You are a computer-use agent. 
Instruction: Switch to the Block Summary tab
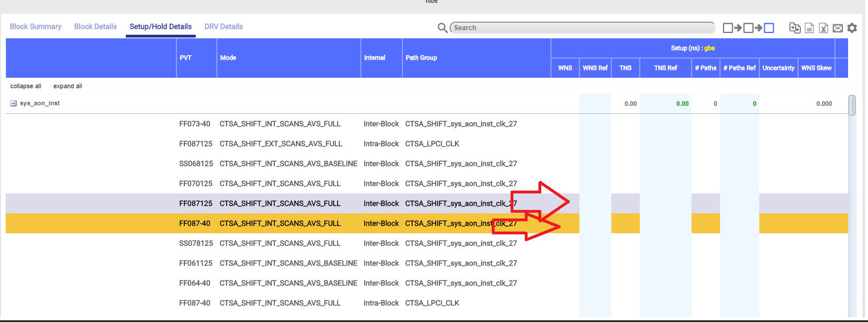35,27
